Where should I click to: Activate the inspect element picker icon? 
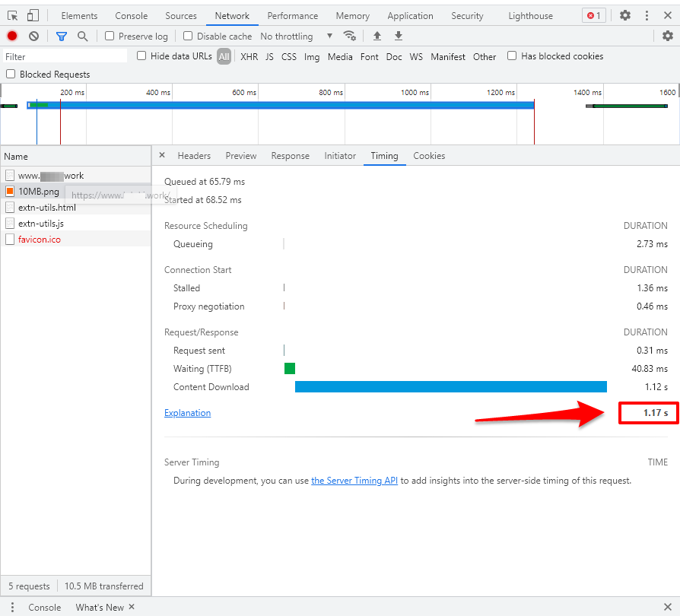point(13,16)
